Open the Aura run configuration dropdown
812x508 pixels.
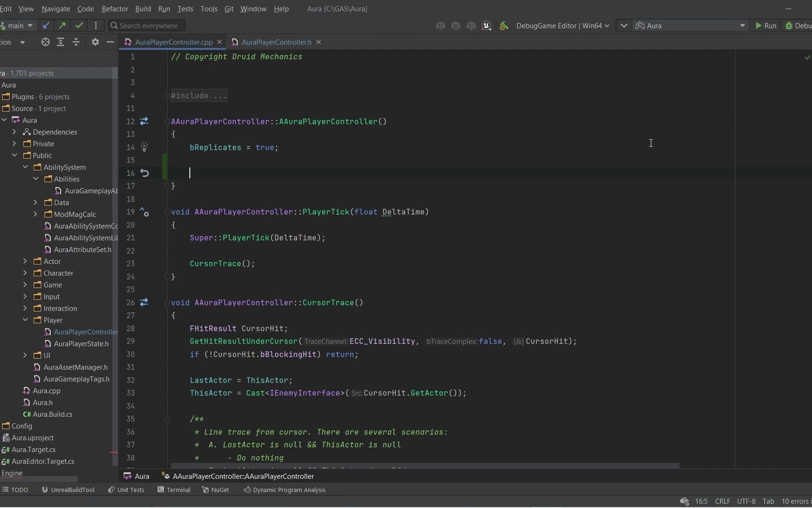[x=690, y=26]
